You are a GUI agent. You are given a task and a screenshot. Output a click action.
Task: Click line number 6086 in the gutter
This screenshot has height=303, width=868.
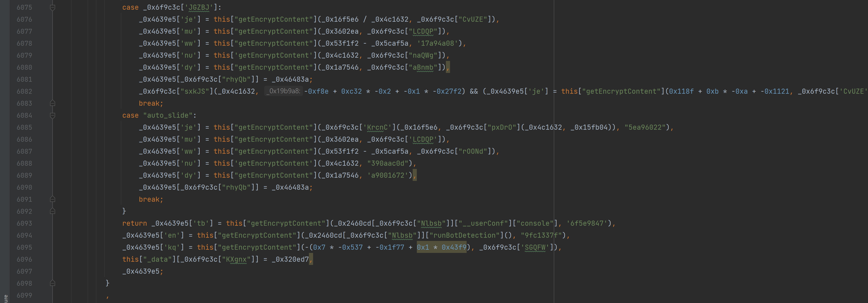click(x=24, y=139)
